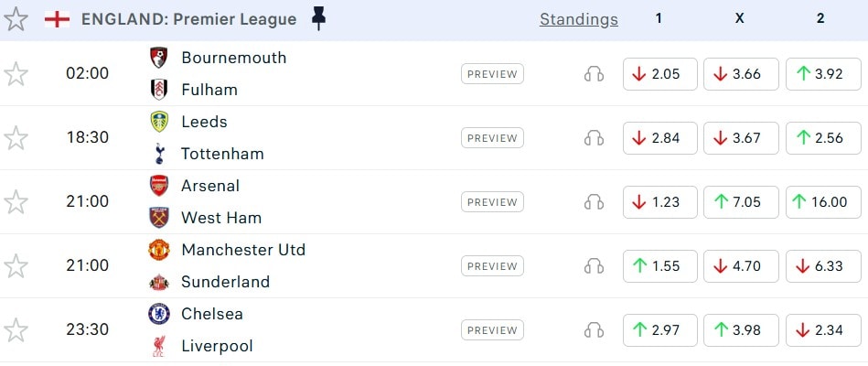Pick draw odds 3.66 for Bournemouth match
Screen dimensions: 868x366
pyautogui.click(x=741, y=74)
